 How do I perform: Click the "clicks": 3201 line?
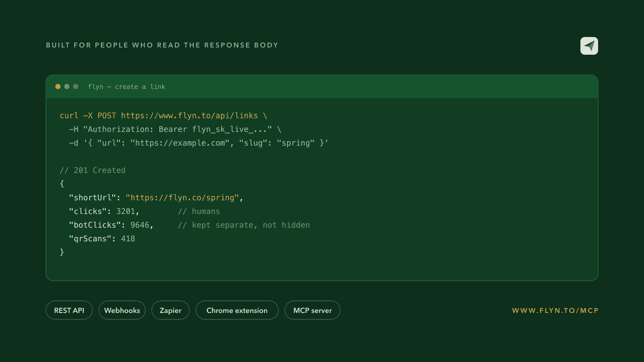click(104, 212)
